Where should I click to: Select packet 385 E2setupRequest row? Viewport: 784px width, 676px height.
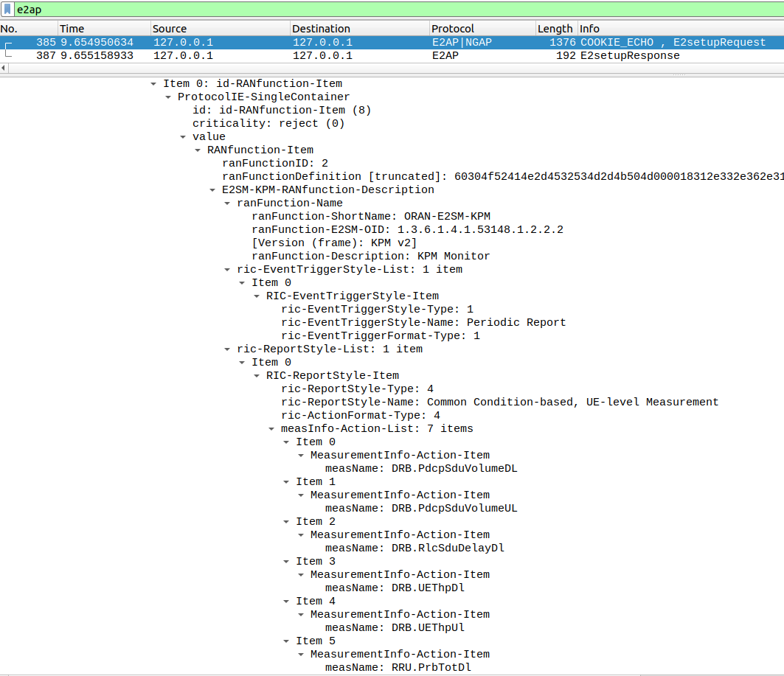click(x=369, y=42)
